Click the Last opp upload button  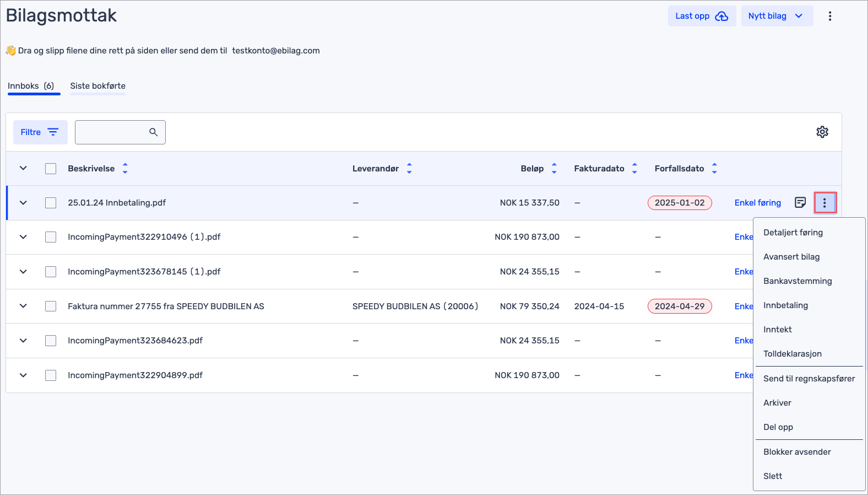(701, 16)
